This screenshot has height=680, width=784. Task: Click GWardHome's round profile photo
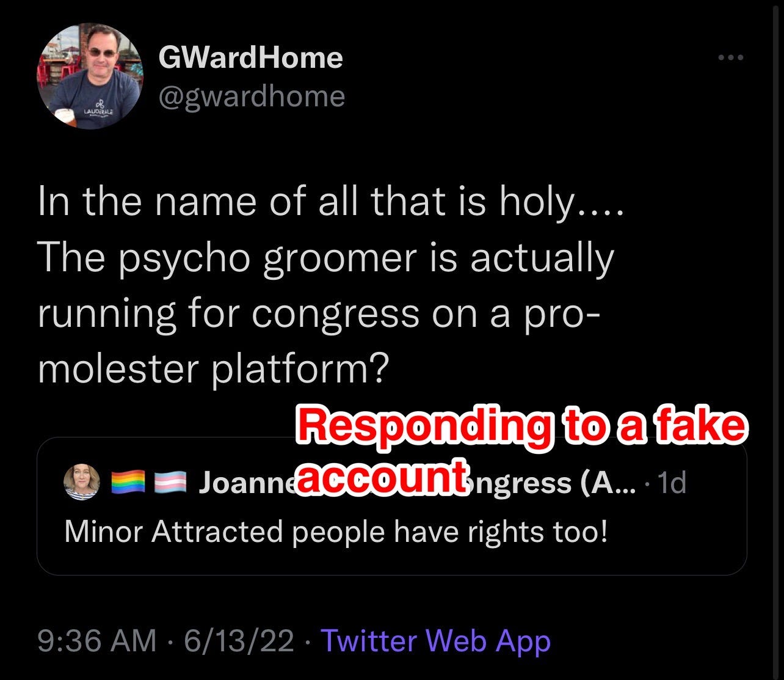pos(90,76)
